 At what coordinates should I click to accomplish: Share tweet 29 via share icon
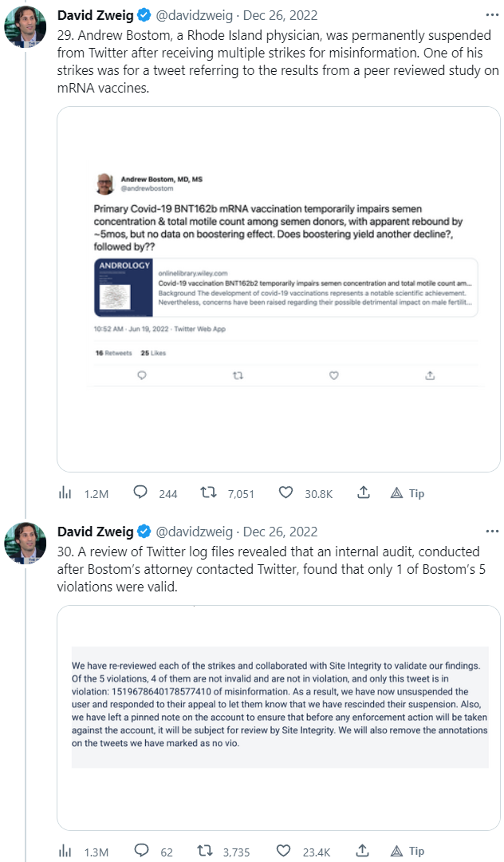[x=363, y=493]
